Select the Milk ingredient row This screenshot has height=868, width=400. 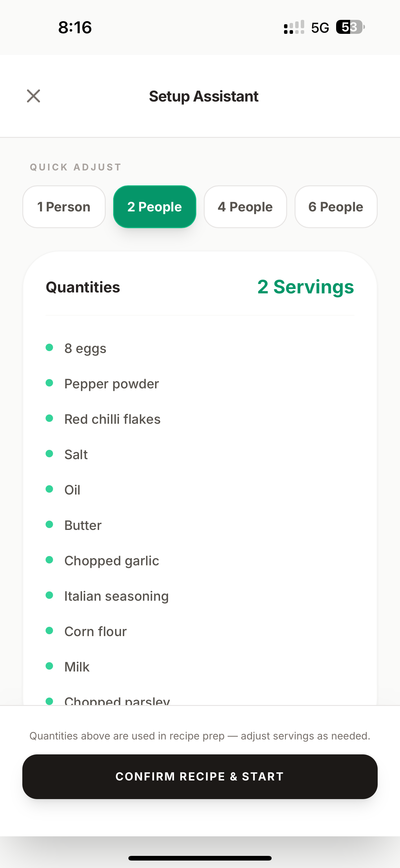pyautogui.click(x=200, y=667)
